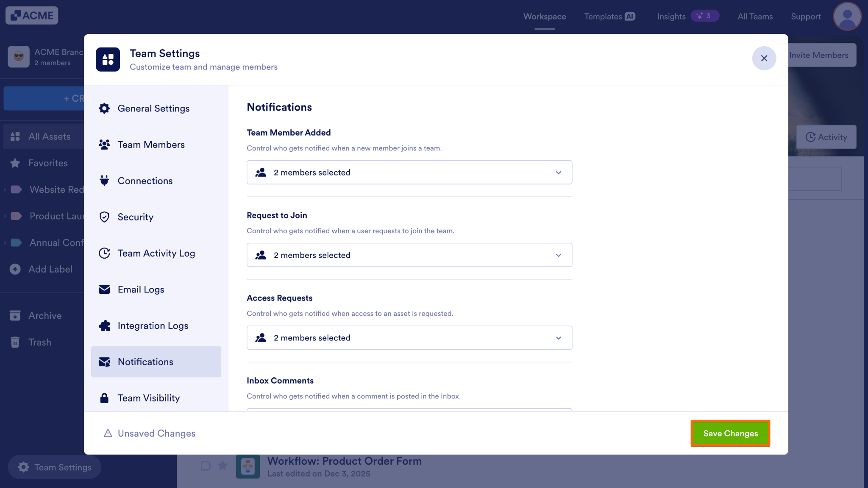Open All Teams in top navigation
Screen dimensions: 868x488
pyautogui.click(x=755, y=17)
